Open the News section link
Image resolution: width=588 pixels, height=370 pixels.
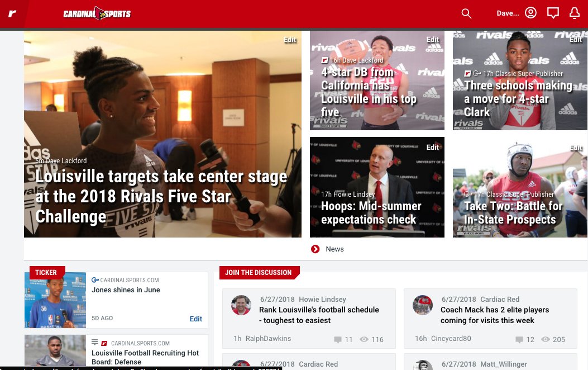[334, 249]
